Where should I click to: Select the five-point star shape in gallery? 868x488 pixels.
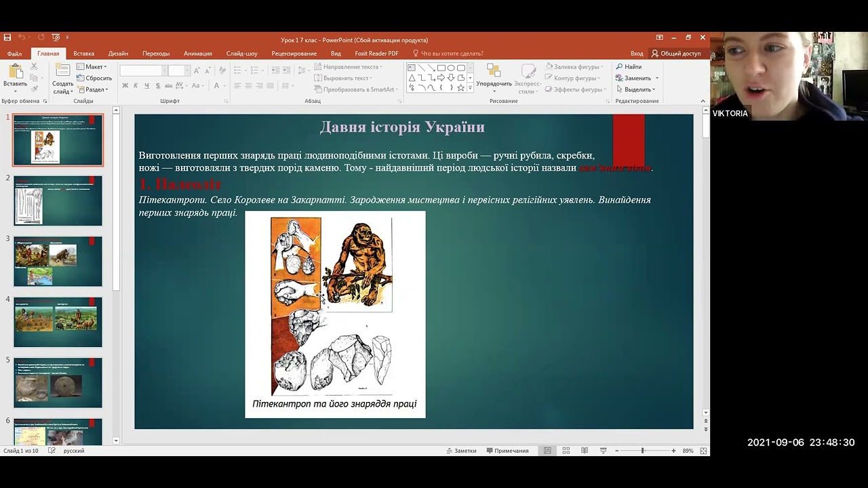tap(460, 87)
